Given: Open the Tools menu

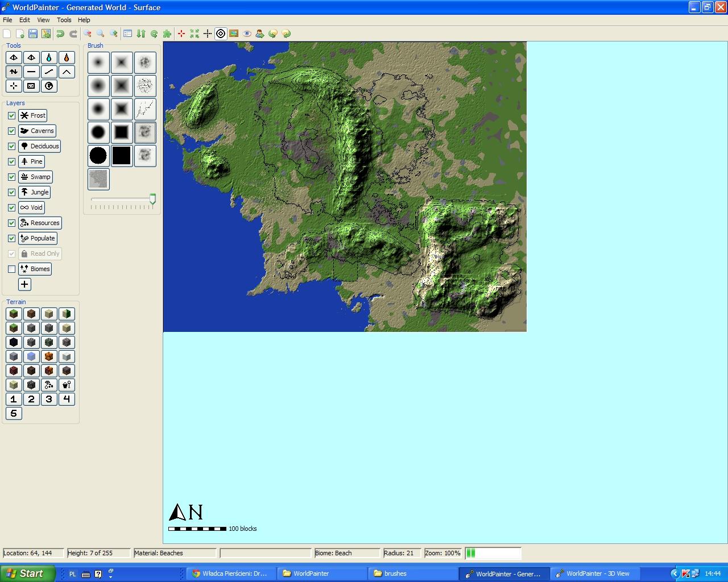Looking at the screenshot, I should (x=64, y=20).
